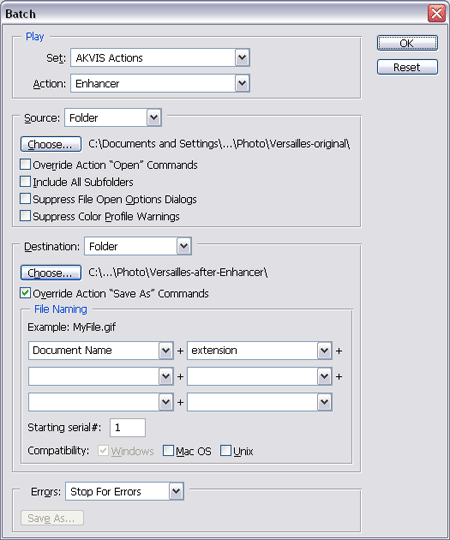Click the Example: MyFile.gif text
The image size is (450, 540).
tap(72, 327)
